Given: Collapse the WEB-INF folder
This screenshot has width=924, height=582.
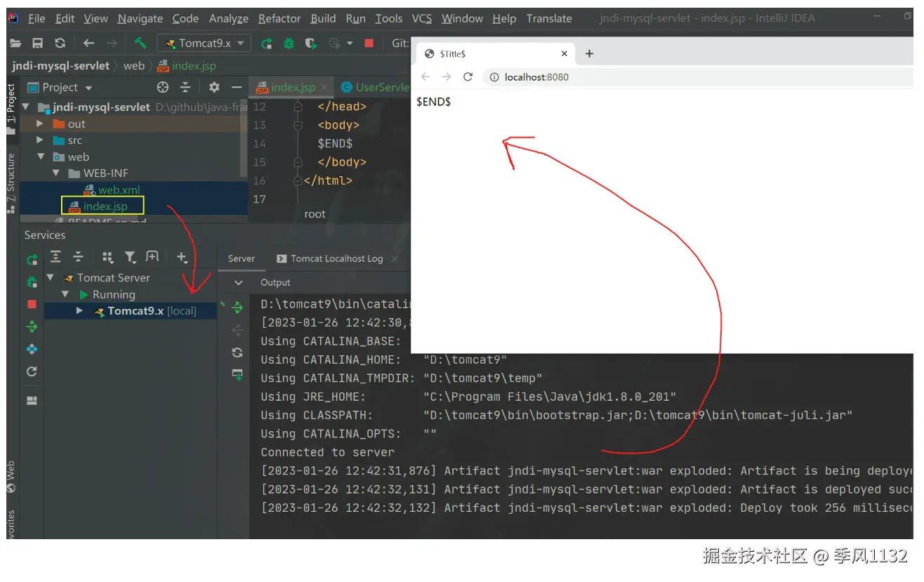Looking at the screenshot, I should coord(55,173).
